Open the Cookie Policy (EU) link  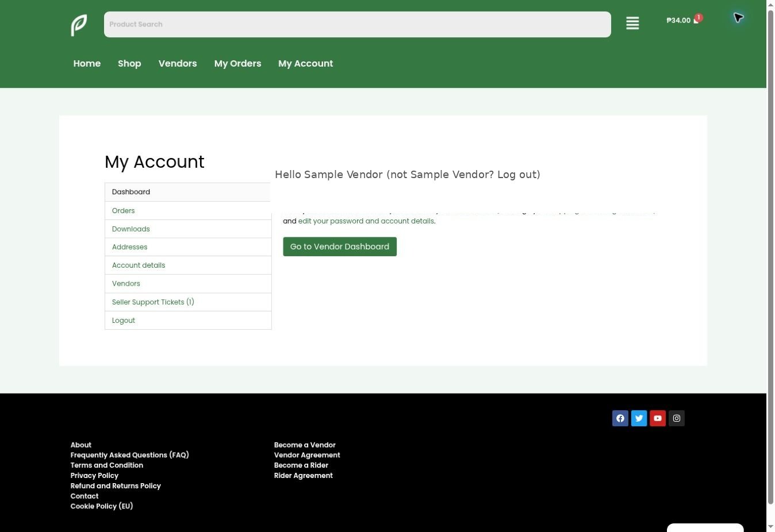102,506
